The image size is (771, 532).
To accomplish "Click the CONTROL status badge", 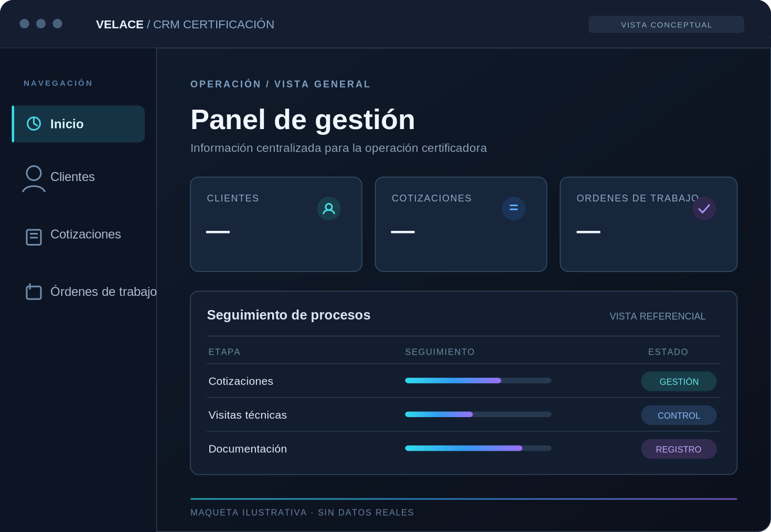I will click(679, 415).
